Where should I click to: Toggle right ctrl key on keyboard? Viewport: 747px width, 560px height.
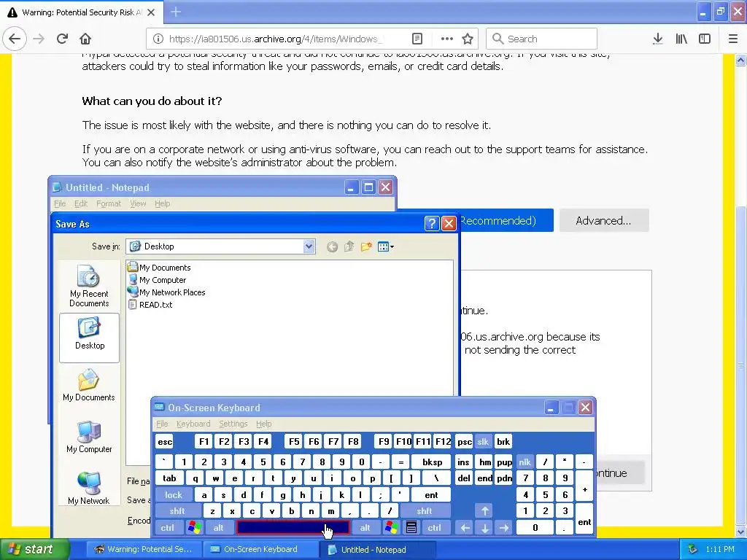point(434,528)
